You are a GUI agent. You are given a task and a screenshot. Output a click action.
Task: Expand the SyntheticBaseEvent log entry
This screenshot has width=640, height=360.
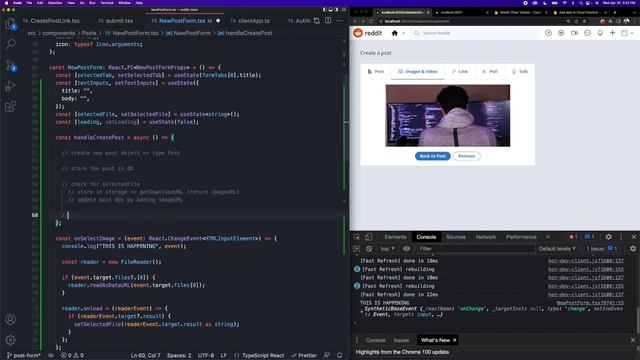pyautogui.click(x=362, y=311)
